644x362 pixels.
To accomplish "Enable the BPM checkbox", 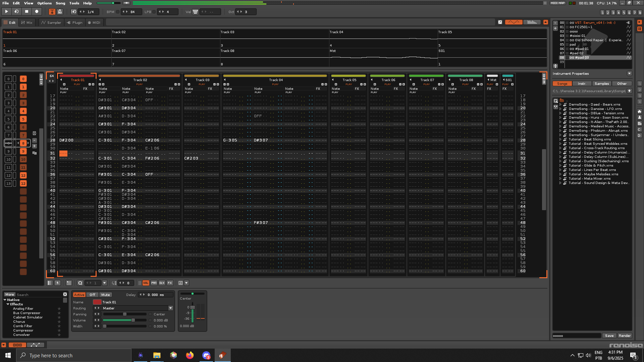I will (x=118, y=12).
